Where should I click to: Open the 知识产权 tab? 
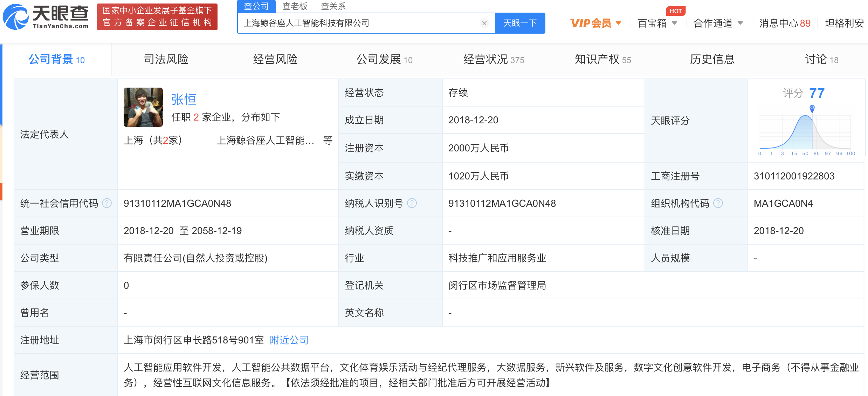click(x=602, y=60)
